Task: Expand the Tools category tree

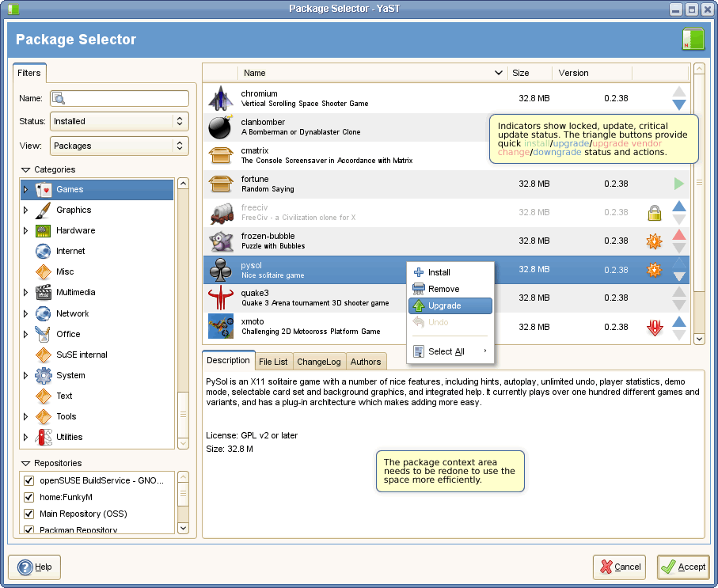Action: [25, 416]
